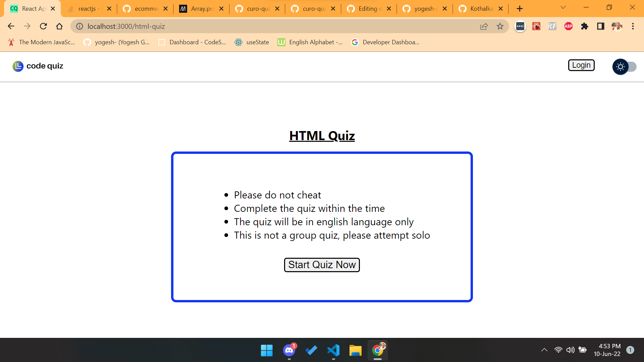Toggle browser side panel icon
Image resolution: width=644 pixels, height=362 pixels.
point(600,26)
